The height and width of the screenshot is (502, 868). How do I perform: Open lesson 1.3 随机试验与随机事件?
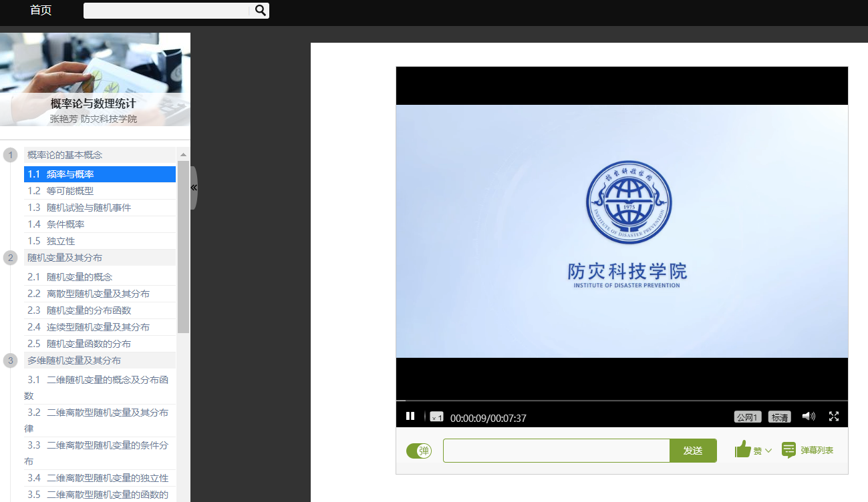(100, 208)
